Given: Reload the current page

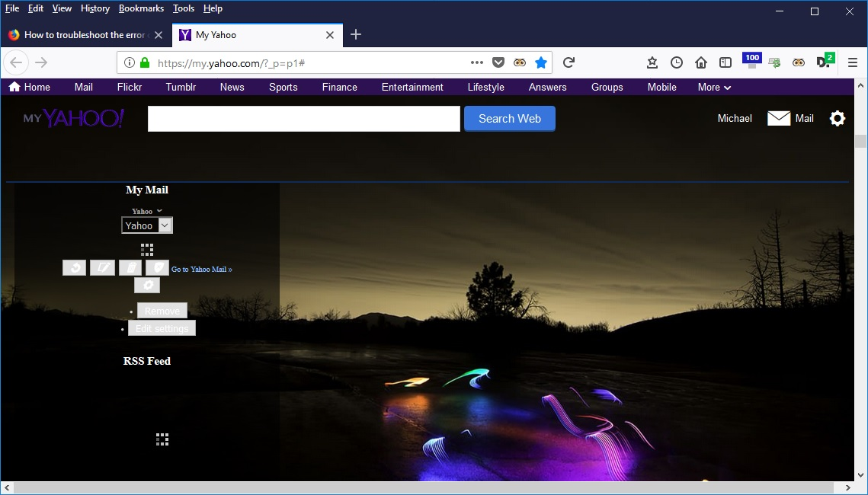Looking at the screenshot, I should coord(569,62).
